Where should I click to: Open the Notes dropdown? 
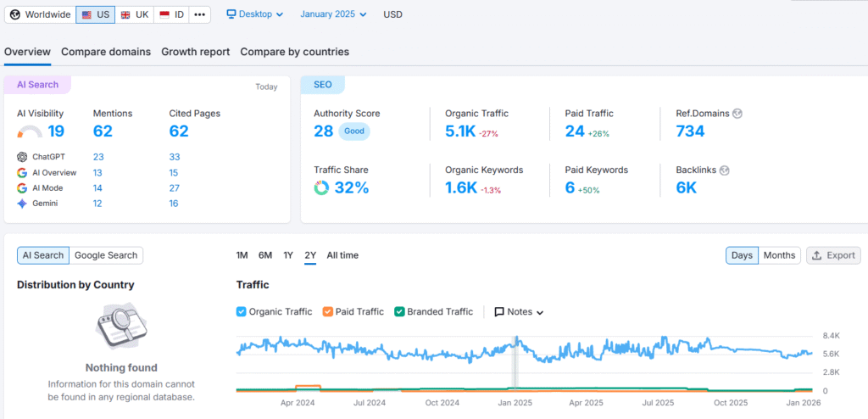coord(519,312)
